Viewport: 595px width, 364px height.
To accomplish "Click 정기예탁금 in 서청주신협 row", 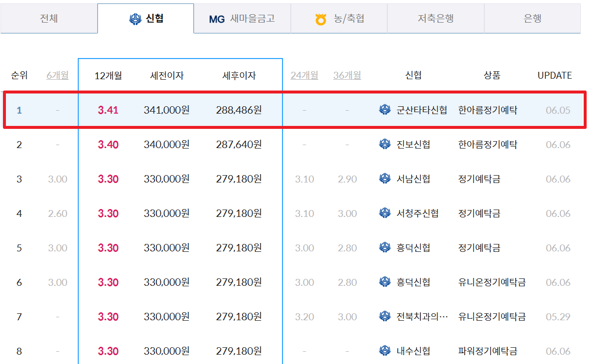I will click(479, 213).
